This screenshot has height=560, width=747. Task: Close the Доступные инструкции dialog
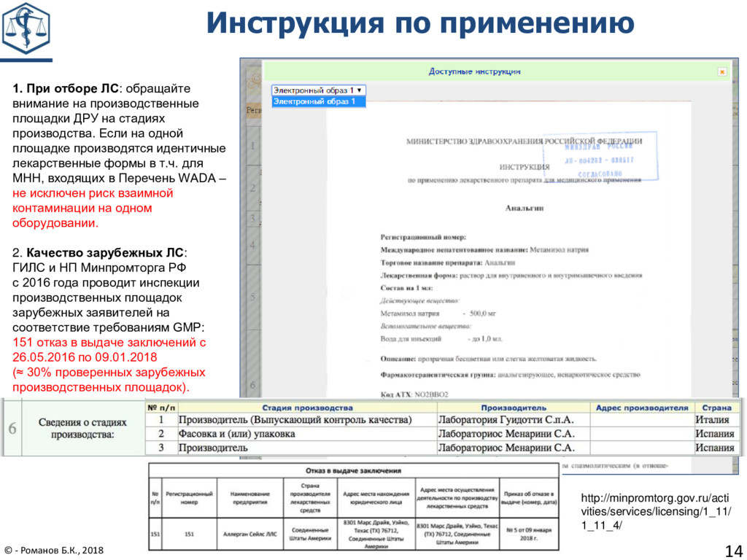point(722,72)
